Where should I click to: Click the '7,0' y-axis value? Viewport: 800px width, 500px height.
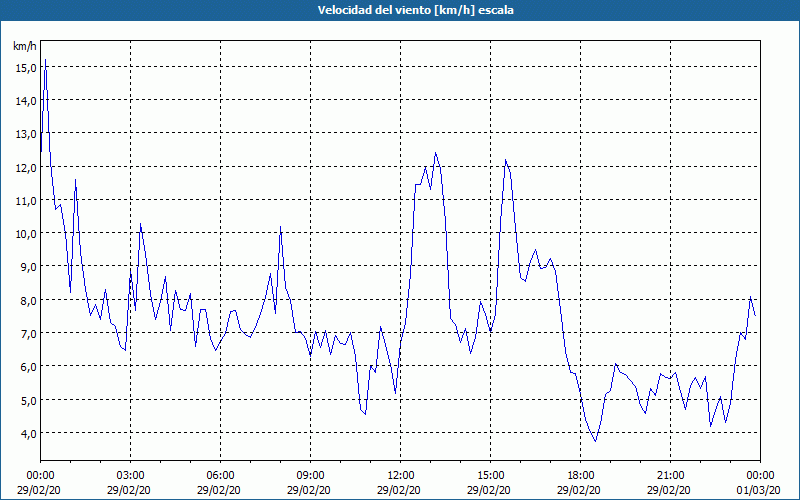coord(29,334)
